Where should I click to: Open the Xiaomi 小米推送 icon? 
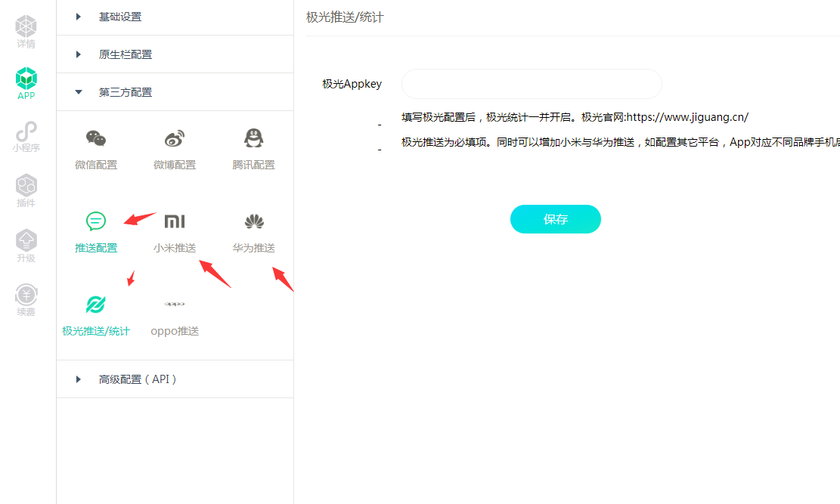coord(175,221)
